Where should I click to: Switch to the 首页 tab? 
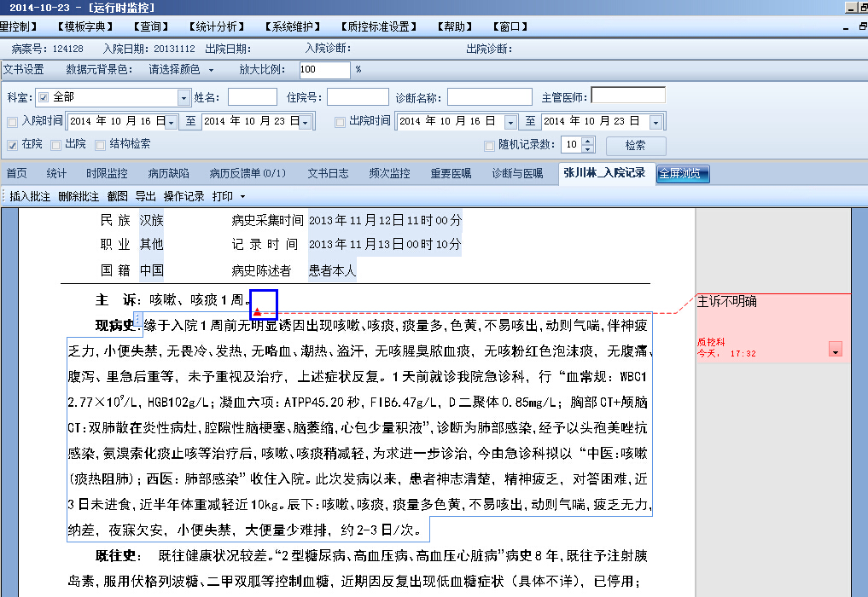coord(16,173)
